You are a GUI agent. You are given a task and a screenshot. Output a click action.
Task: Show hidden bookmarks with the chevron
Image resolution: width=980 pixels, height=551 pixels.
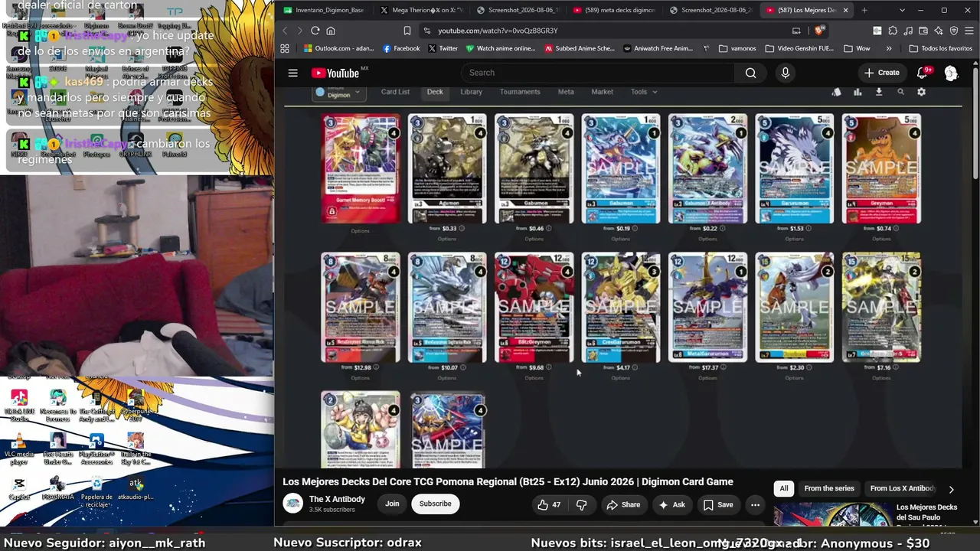pos(889,48)
